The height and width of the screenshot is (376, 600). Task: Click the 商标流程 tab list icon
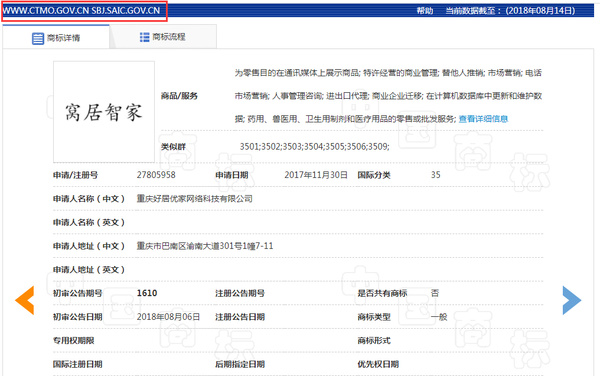click(x=145, y=37)
